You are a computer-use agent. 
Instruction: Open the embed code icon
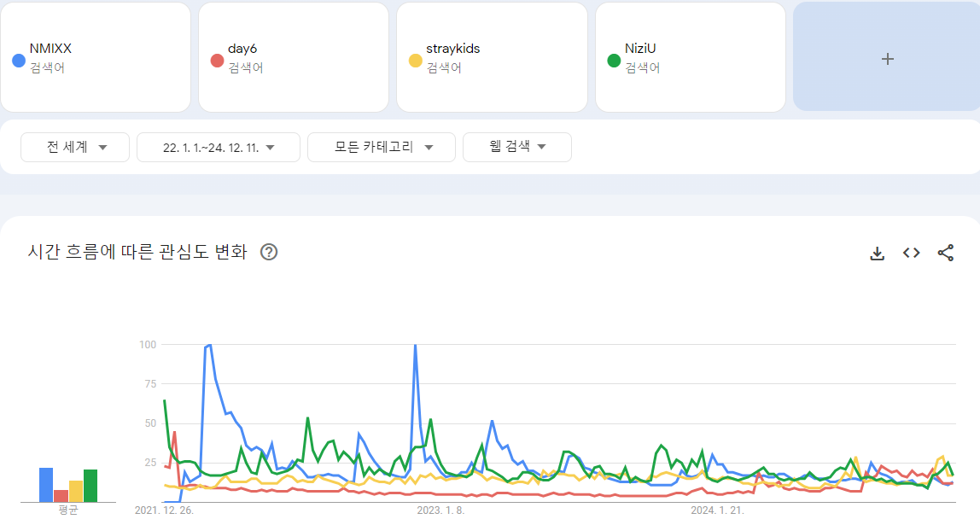[911, 253]
